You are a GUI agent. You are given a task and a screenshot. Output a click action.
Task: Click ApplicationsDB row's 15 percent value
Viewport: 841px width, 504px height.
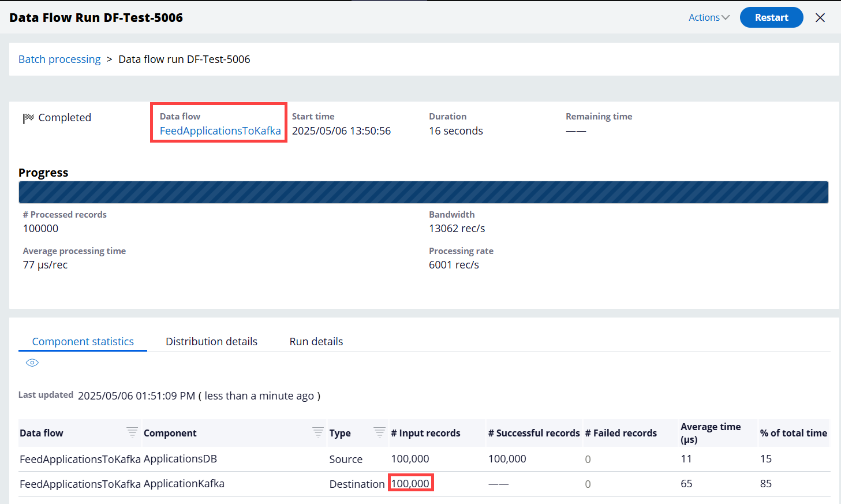[x=766, y=459]
